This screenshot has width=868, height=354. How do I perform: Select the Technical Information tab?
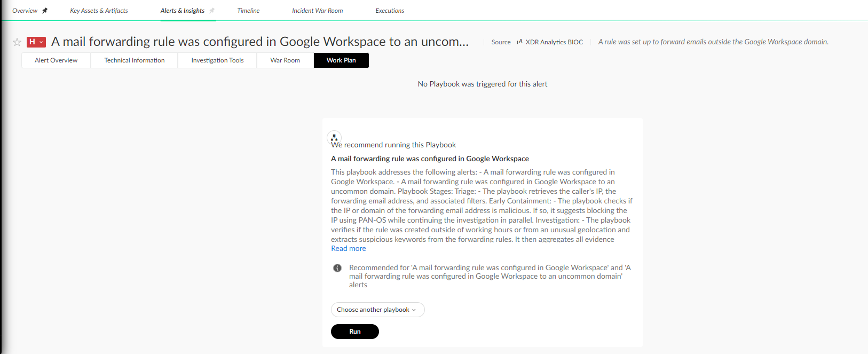135,60
